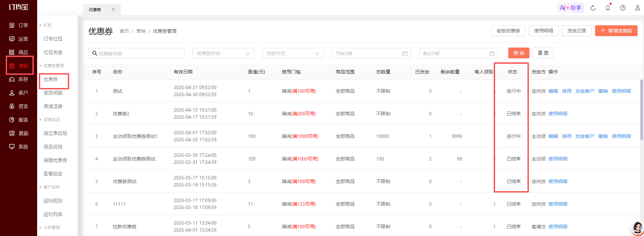Open 使用明细 for 拉新优惠券 row
644x236 pixels.
click(x=558, y=227)
